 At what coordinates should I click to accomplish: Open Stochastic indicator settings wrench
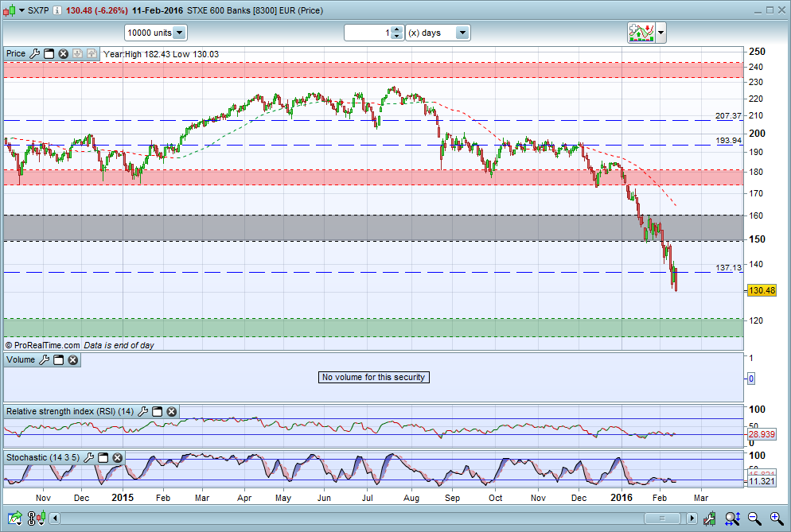(x=90, y=458)
